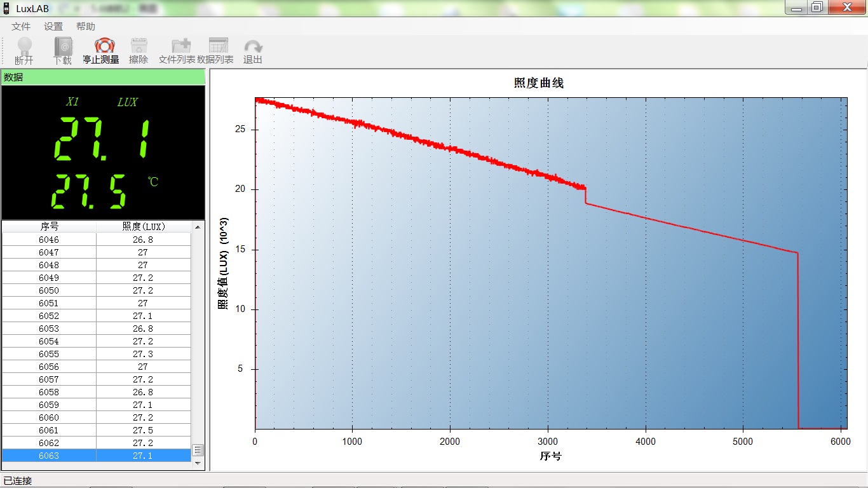Restore down the LuxLAB window

point(818,7)
